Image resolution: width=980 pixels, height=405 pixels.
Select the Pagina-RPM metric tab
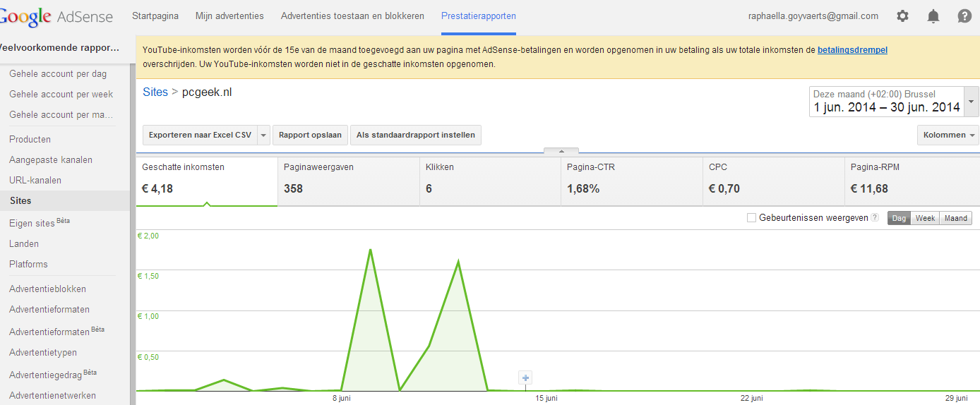(x=912, y=181)
